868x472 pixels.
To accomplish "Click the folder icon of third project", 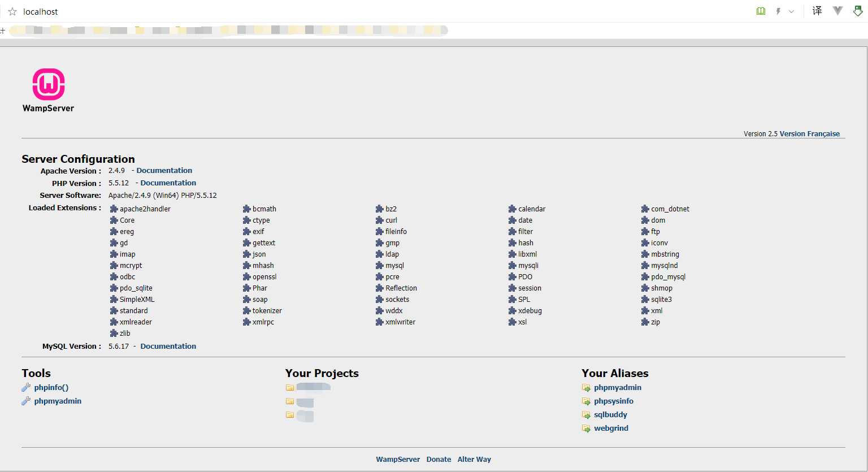I will [290, 415].
